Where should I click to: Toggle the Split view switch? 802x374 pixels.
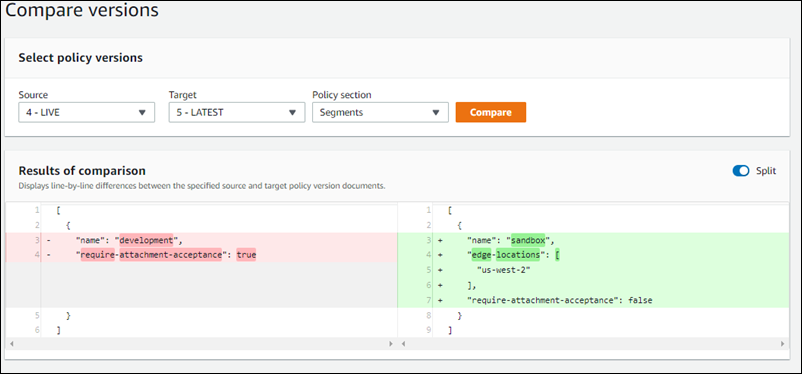pos(741,171)
